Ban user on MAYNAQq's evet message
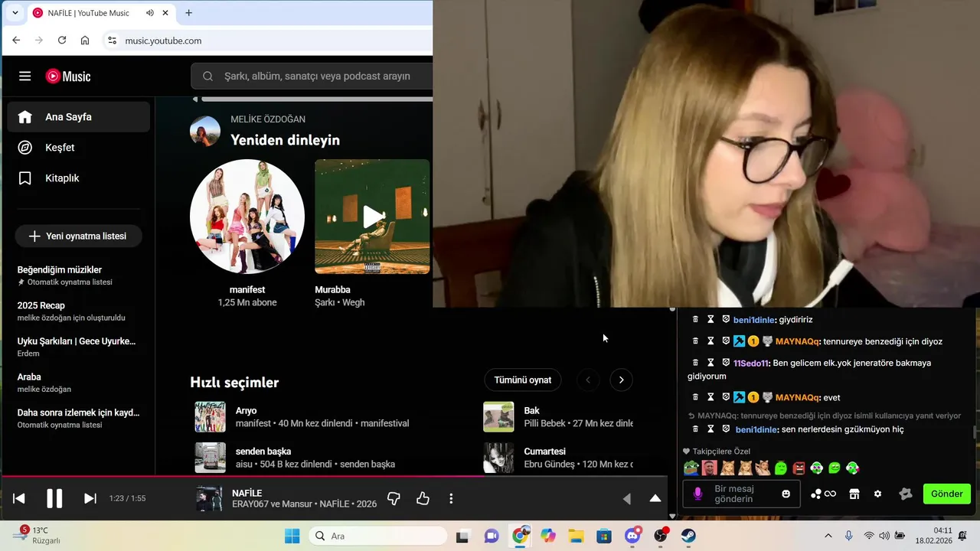Image resolution: width=980 pixels, height=551 pixels. 726,396
